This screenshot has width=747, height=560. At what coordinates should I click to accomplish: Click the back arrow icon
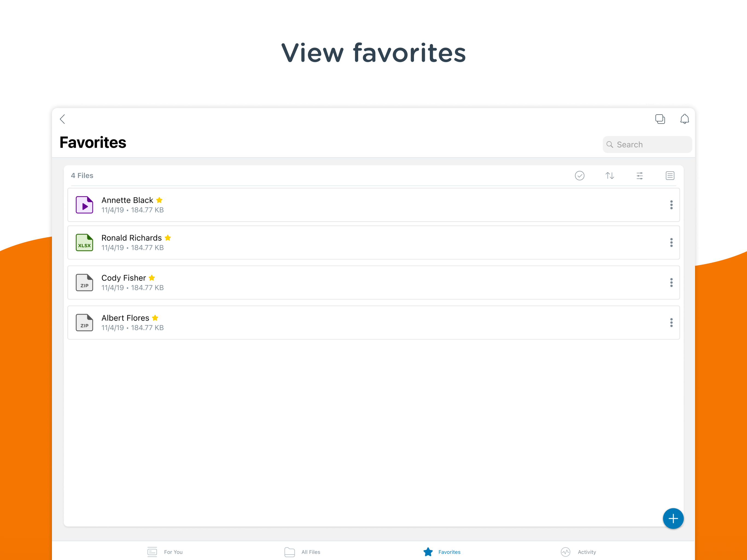click(62, 119)
